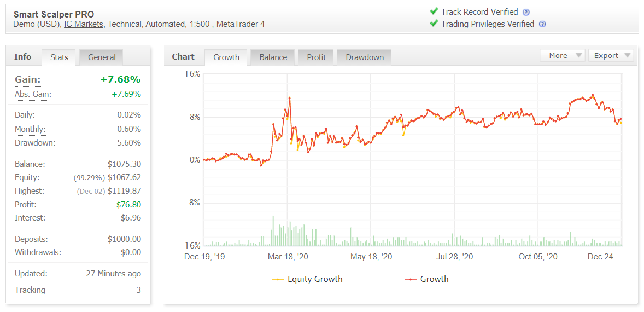Toggle the Growth legend series
Viewport: 644px width, 312px height.
pyautogui.click(x=427, y=279)
